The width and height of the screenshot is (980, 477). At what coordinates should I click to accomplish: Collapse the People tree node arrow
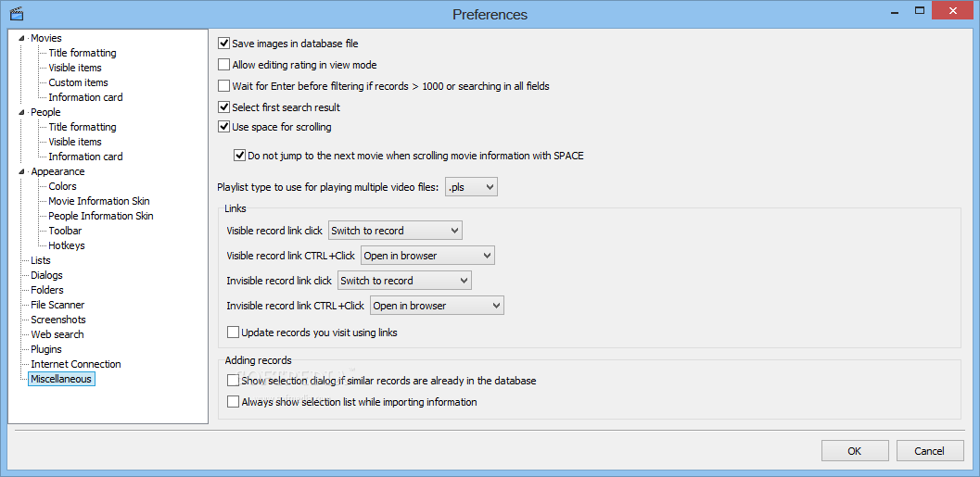coord(22,112)
